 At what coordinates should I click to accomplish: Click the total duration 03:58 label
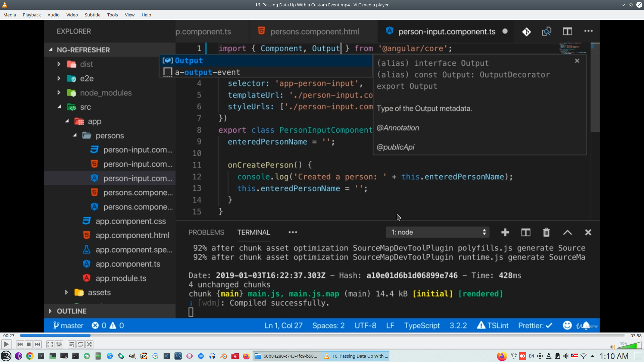point(636,336)
